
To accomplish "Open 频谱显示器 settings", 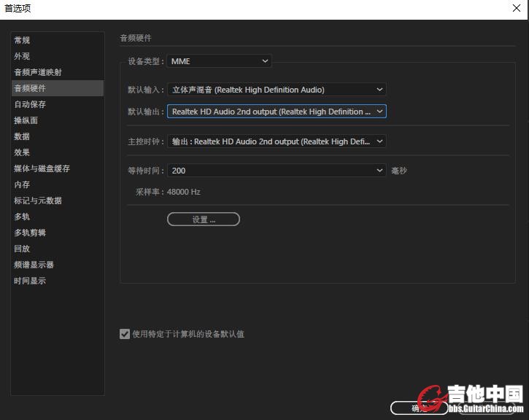I will (34, 265).
